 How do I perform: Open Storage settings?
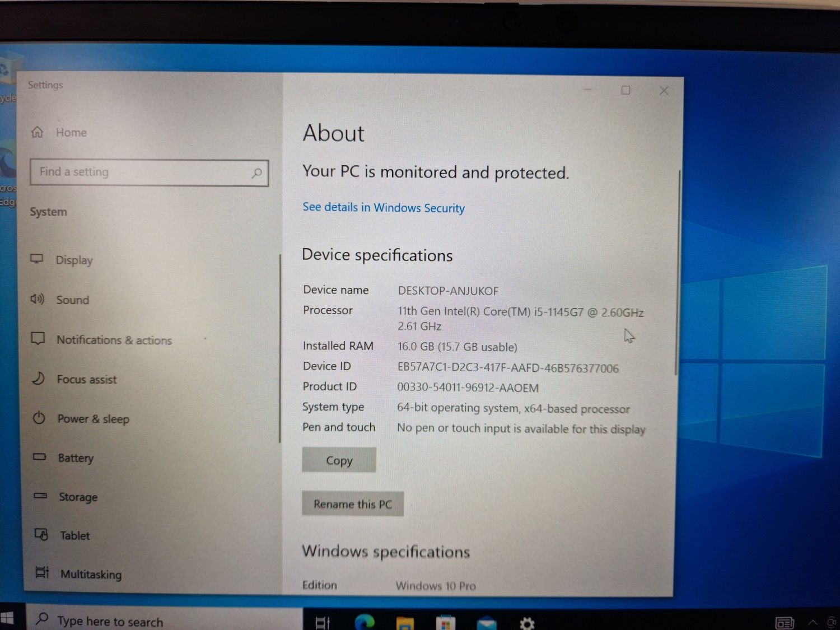(x=65, y=497)
